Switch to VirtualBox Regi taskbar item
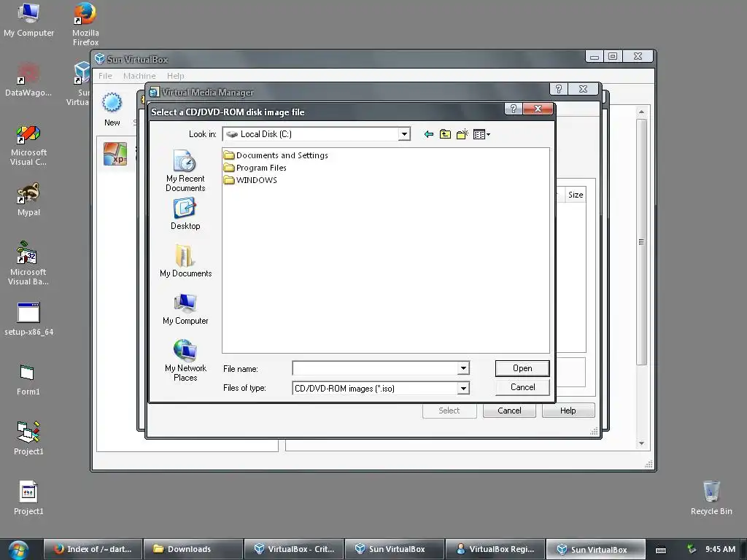This screenshot has height=560, width=747. (495, 549)
